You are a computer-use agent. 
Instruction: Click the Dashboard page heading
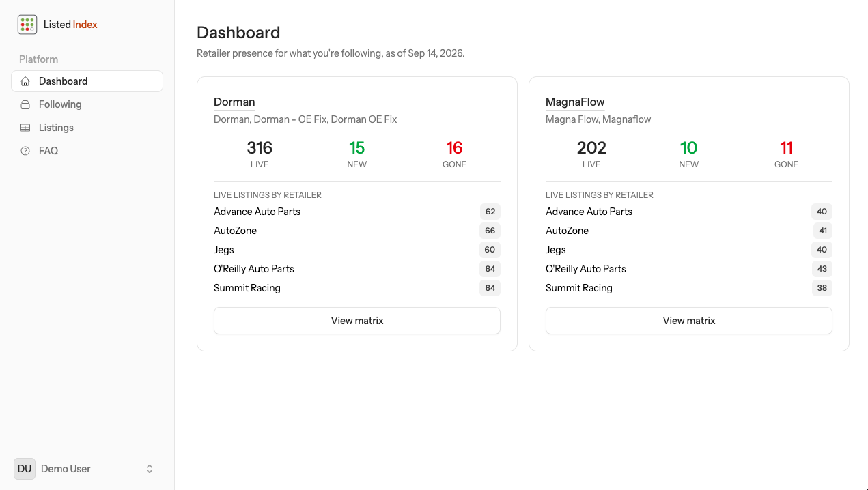[238, 33]
